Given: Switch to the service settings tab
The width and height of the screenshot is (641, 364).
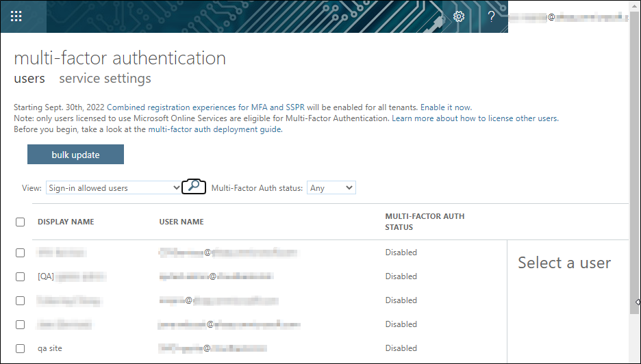Looking at the screenshot, I should [x=105, y=79].
